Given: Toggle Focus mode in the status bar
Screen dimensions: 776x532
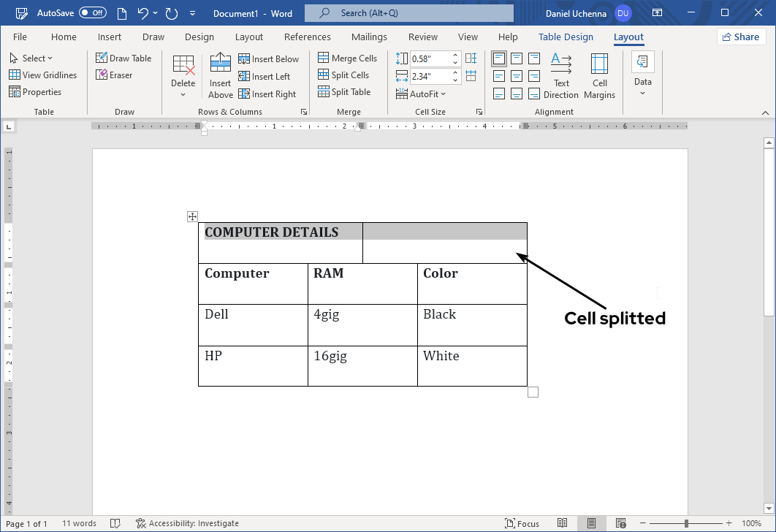Looking at the screenshot, I should pyautogui.click(x=522, y=523).
